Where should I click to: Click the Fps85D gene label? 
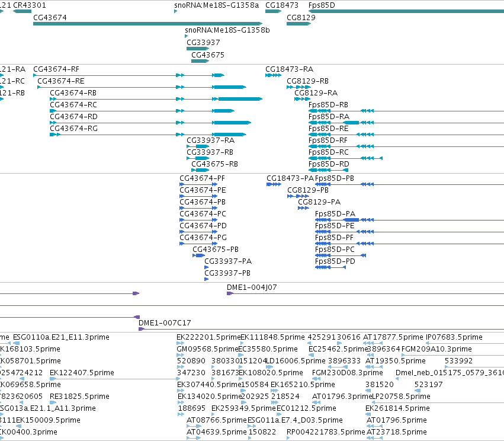pos(322,5)
